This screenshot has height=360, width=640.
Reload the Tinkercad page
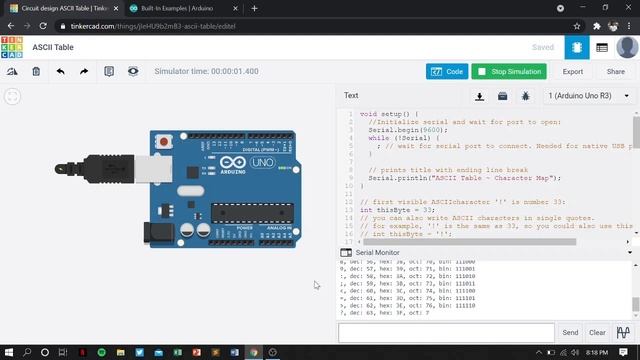tap(43, 26)
